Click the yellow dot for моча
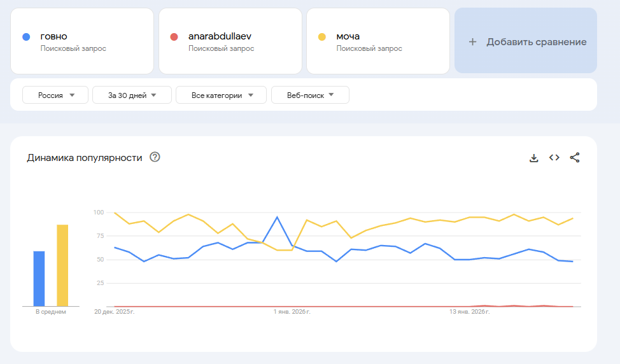 coord(322,37)
